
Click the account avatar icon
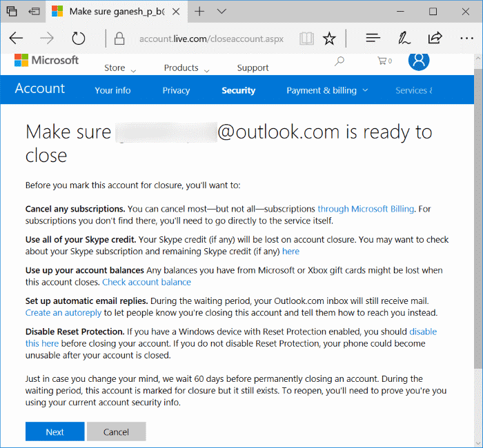point(419,61)
